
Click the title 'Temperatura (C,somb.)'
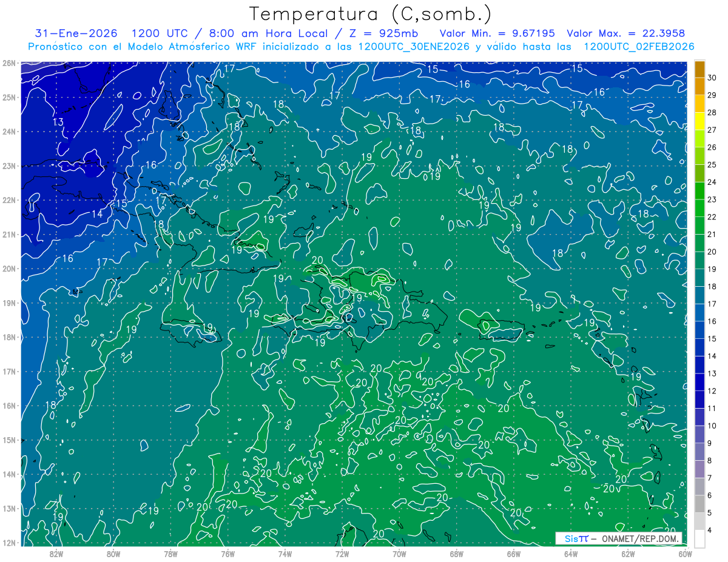pyautogui.click(x=371, y=15)
